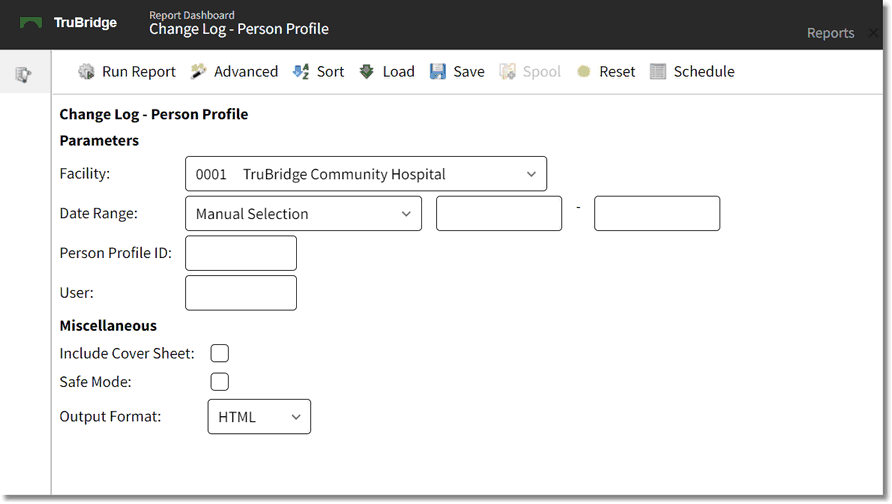Screen dimensions: 892x504
Task: Expand the Facility dropdown
Action: (366, 174)
